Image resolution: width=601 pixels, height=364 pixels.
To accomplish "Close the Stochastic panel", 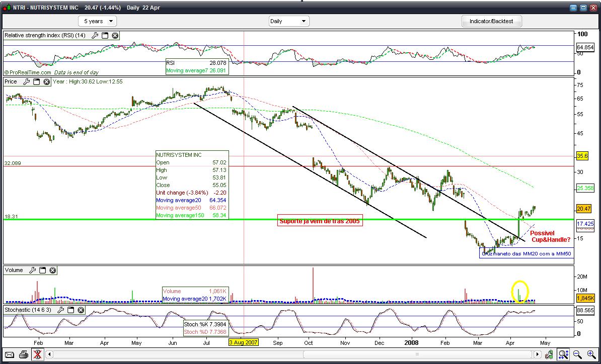I will coord(81,310).
